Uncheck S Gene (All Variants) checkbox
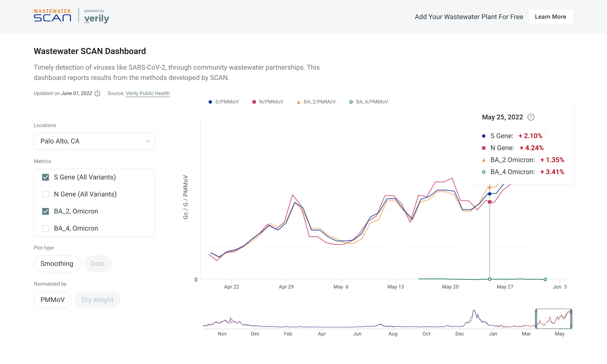The image size is (607, 364). 46,177
